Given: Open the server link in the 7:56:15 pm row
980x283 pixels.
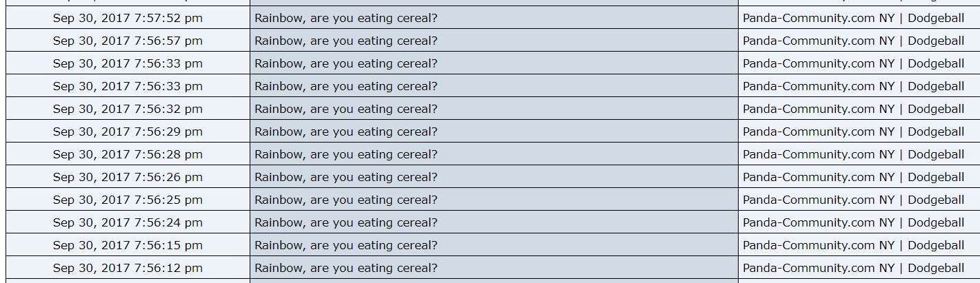Looking at the screenshot, I should [853, 245].
